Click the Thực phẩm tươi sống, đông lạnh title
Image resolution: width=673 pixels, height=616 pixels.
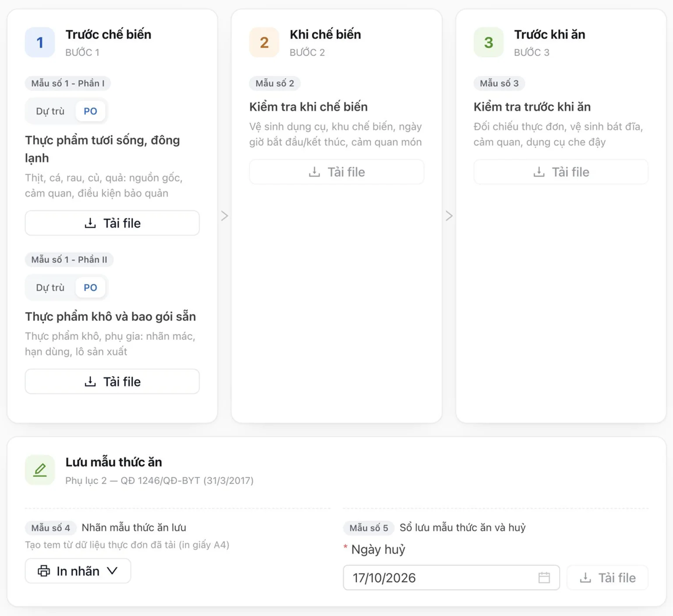[103, 149]
